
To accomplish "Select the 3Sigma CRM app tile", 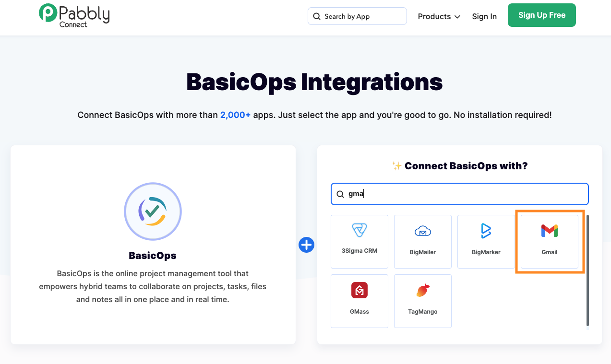I will [x=359, y=241].
